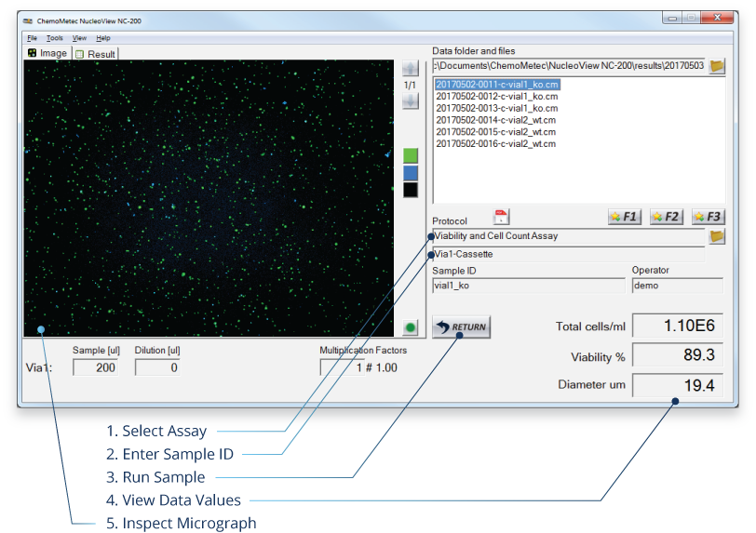The image size is (756, 533).
Task: Select file 20170502-0016-c-vial2_wt.cm
Action: pos(495,143)
